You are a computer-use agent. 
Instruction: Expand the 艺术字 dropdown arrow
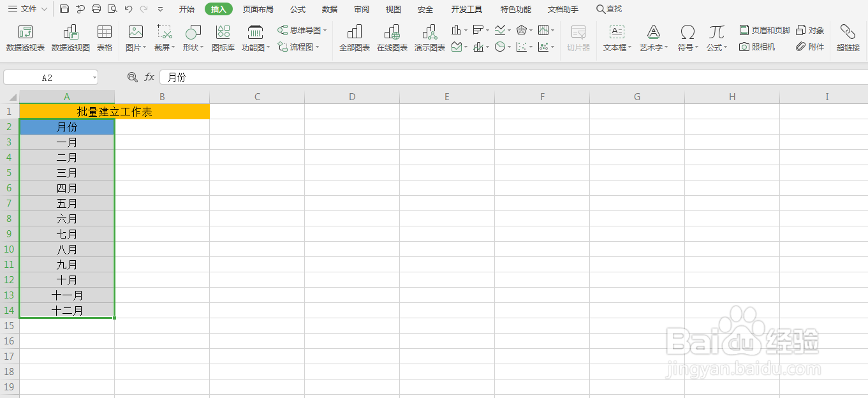point(666,48)
